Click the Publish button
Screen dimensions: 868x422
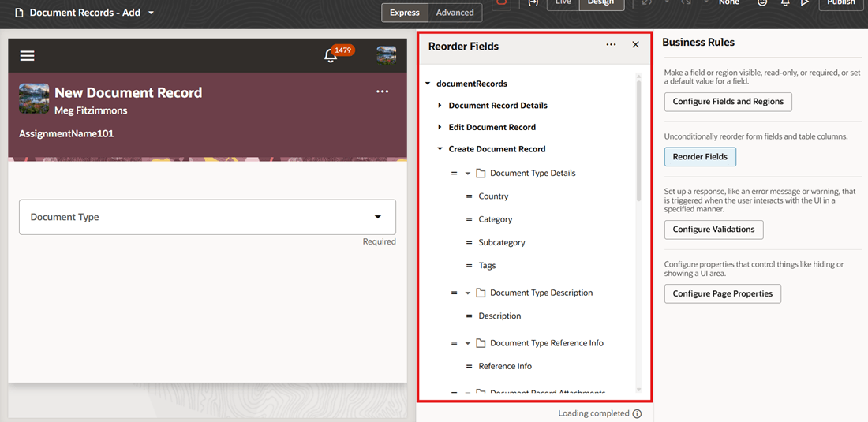coord(840,3)
